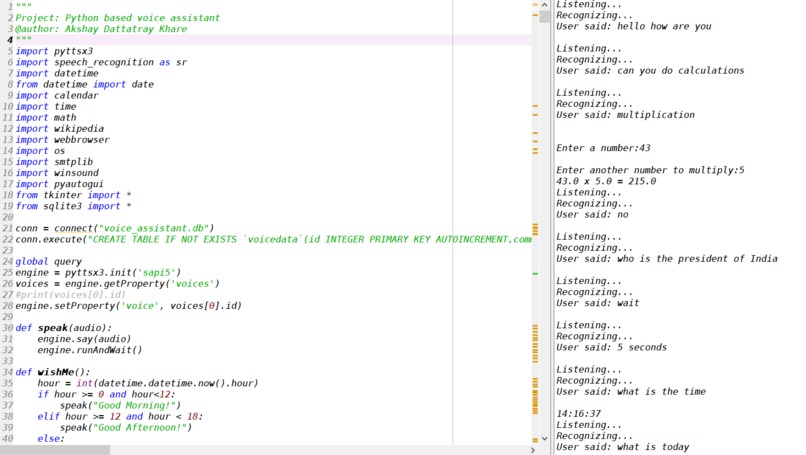Click the horizontal scrollbar right arrow
This screenshot has height=455, width=806.
click(533, 450)
